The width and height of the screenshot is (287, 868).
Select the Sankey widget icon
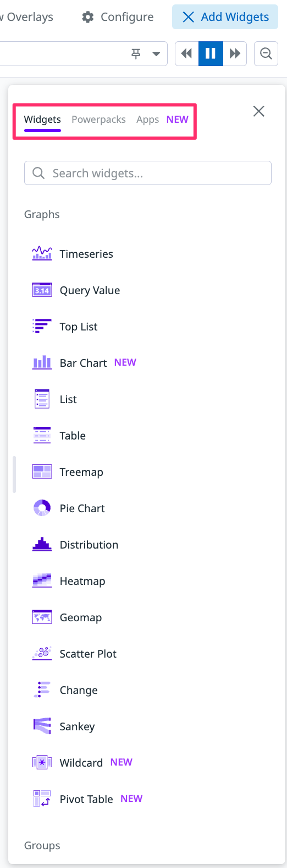pyautogui.click(x=42, y=726)
